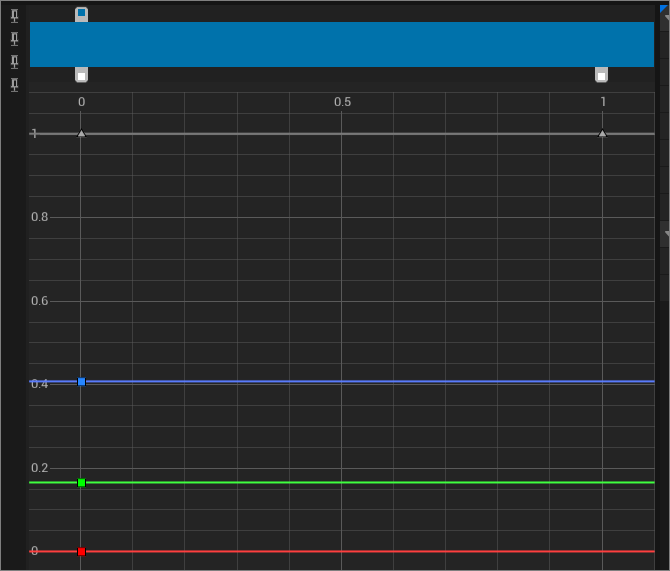
Task: Click the blue curve line near 0.4
Action: coord(342,381)
